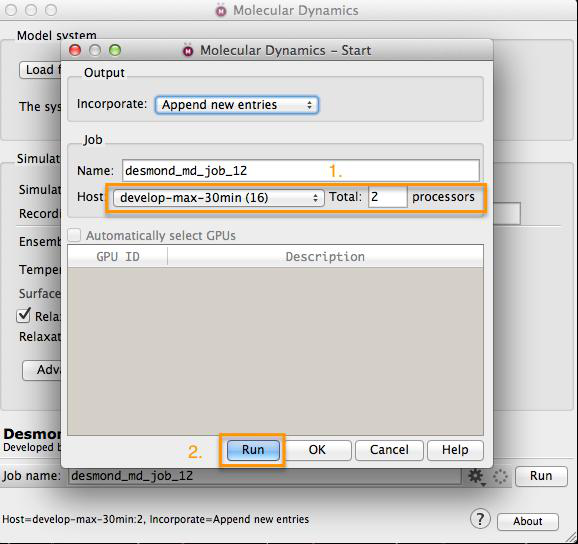
Task: Click the job status spinner icon
Action: 500,476
